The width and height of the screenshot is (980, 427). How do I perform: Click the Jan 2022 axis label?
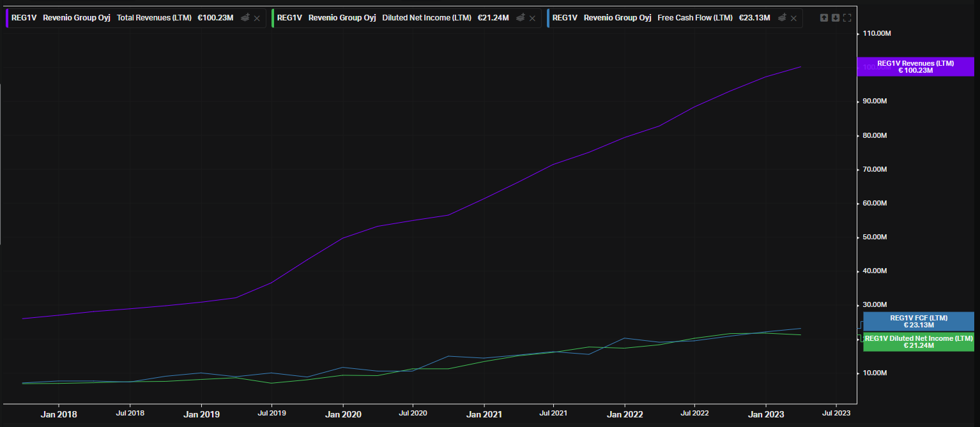625,414
